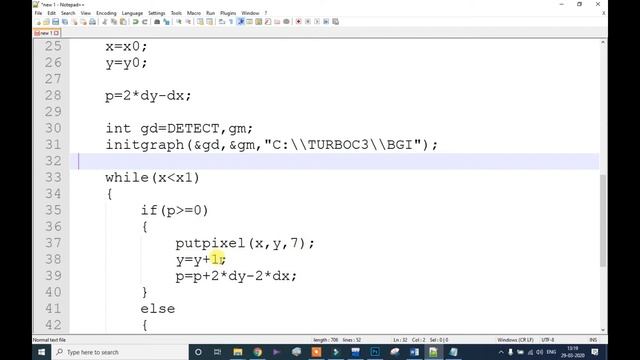Click scrollbar down arrow in editor
The image size is (640, 360).
(603, 330)
